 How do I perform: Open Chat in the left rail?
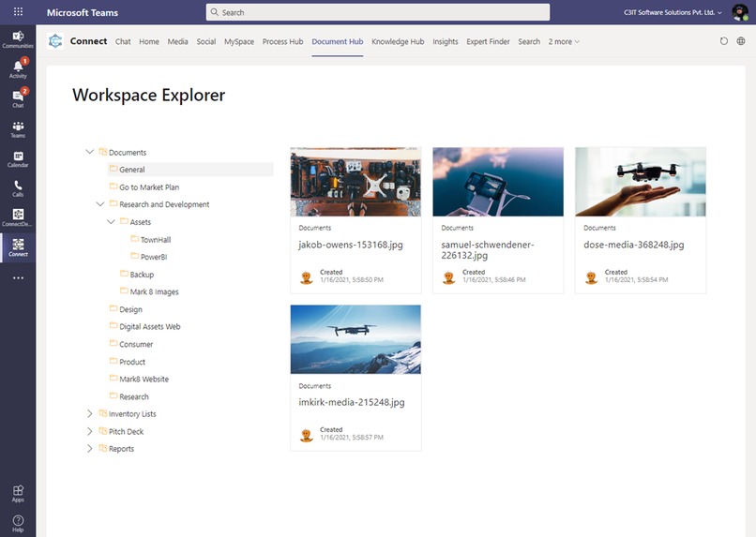click(x=18, y=98)
